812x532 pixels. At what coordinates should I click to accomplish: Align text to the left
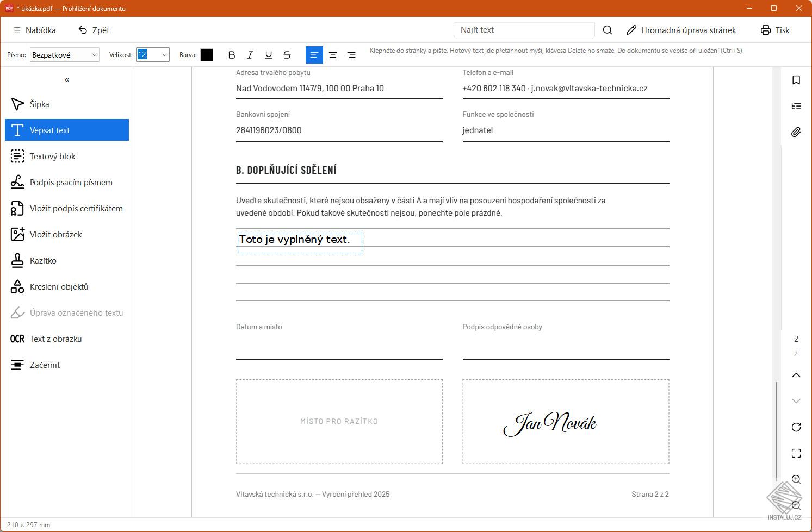coord(314,55)
